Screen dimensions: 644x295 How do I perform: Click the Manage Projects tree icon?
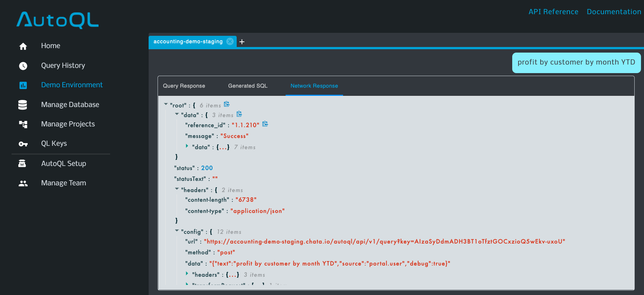(23, 124)
